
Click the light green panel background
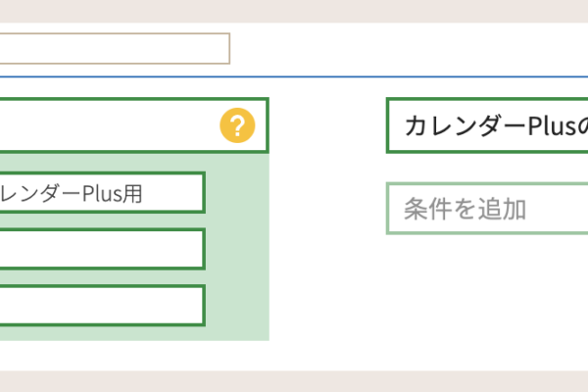coord(237,250)
